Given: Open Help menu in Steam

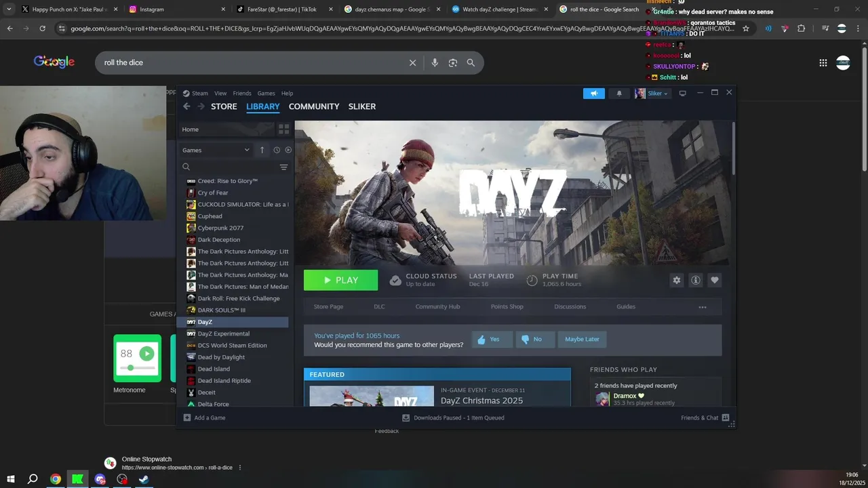Looking at the screenshot, I should tap(287, 94).
